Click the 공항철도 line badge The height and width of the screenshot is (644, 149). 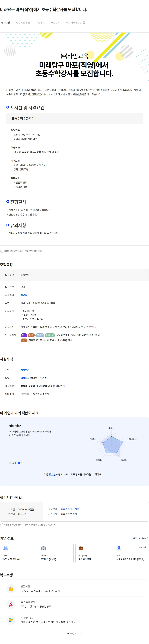click(40, 335)
